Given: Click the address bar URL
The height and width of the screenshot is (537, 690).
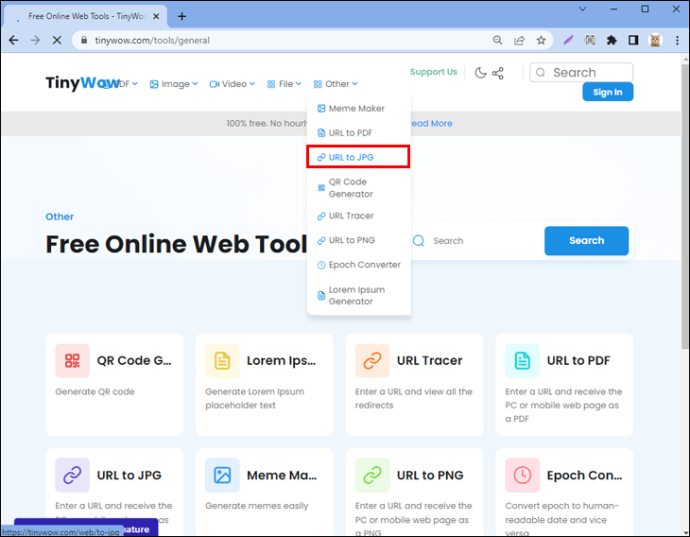Looking at the screenshot, I should coord(152,40).
